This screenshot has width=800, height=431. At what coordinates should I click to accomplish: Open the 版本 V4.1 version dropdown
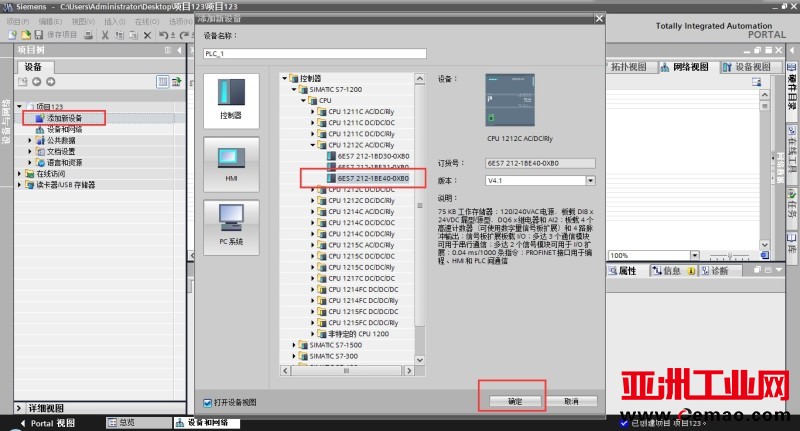point(590,181)
